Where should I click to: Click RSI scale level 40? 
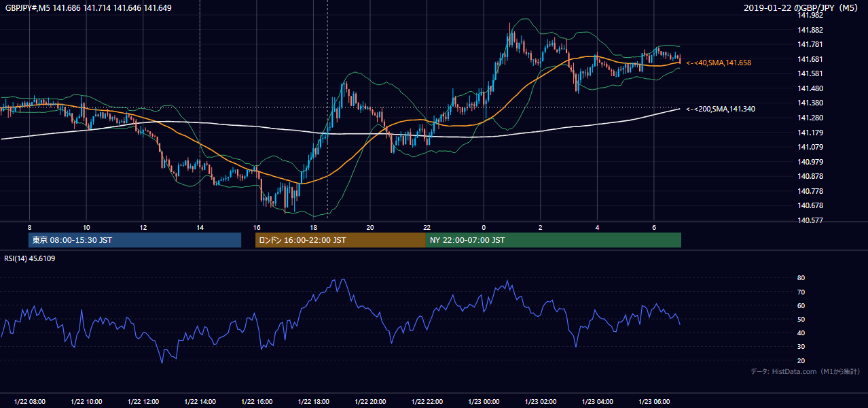[801, 333]
